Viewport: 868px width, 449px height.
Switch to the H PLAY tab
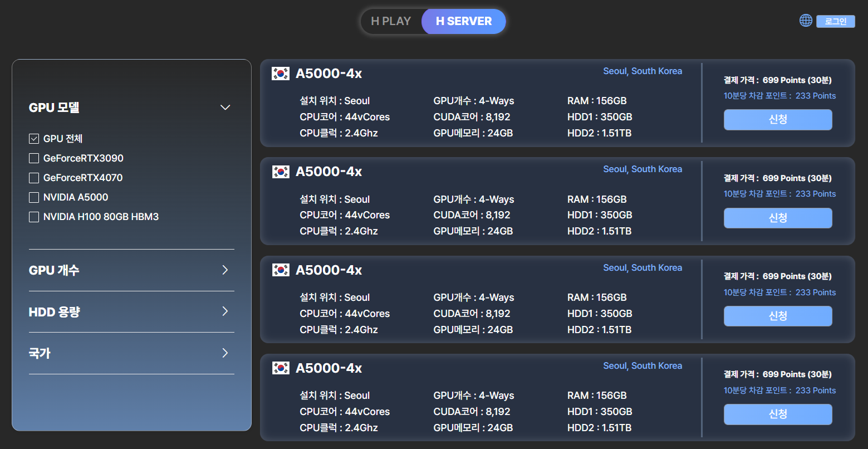391,21
